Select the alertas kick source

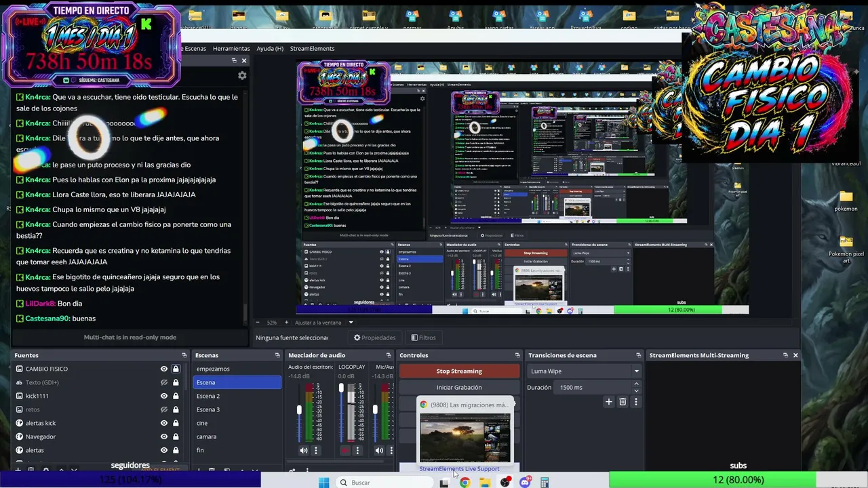tap(41, 423)
